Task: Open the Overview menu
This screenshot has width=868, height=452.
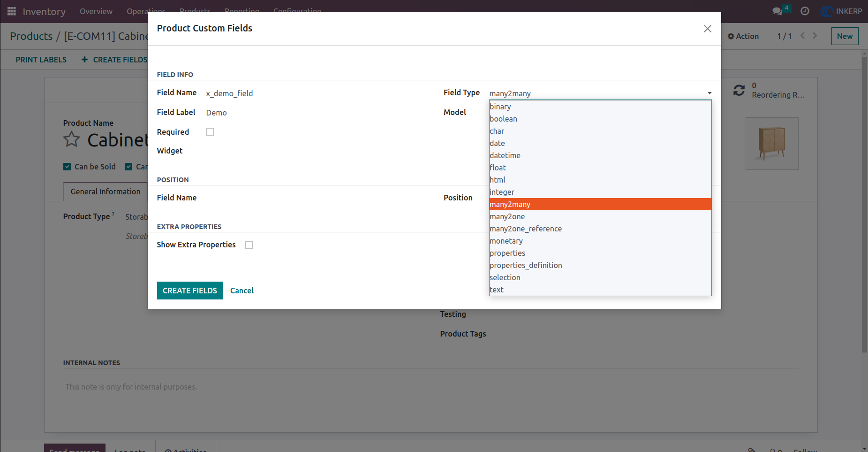Action: pos(96,11)
